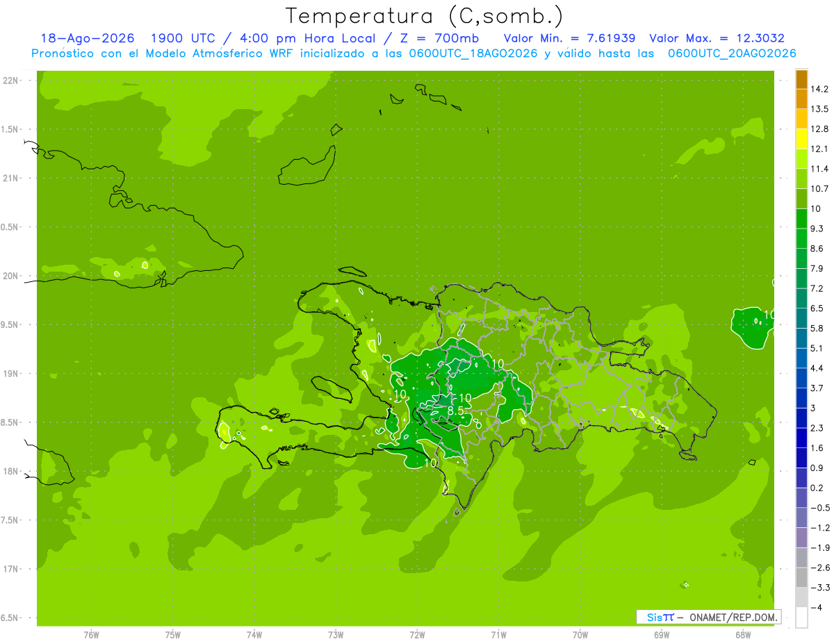This screenshot has width=834, height=644.
Task: Click the dark orange swatch above 14.2
Action: tap(801, 79)
